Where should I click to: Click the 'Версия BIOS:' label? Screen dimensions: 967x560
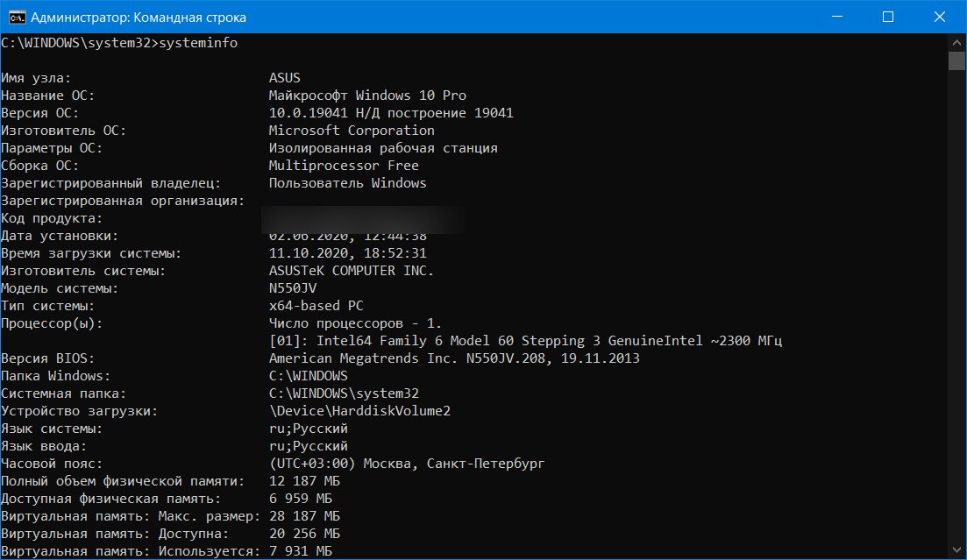point(48,358)
